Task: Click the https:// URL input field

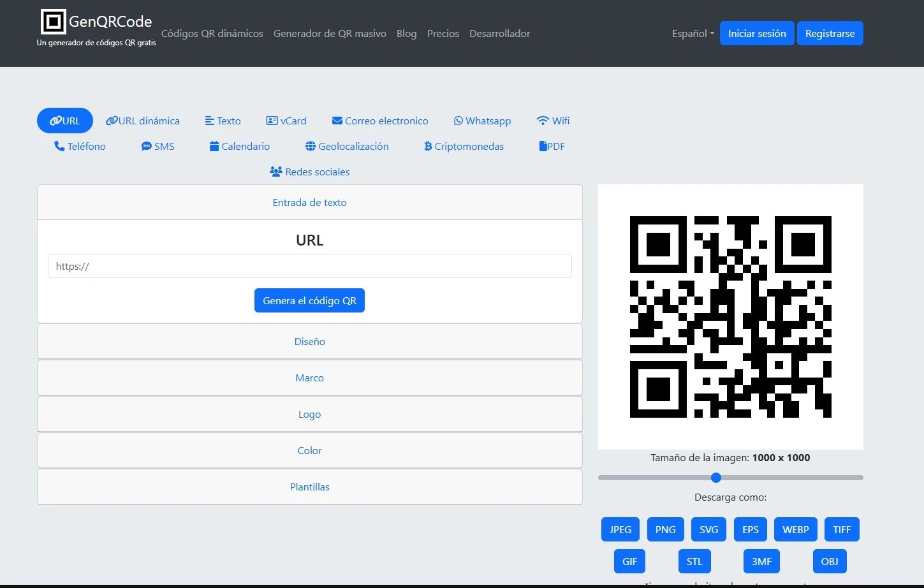Action: (x=309, y=267)
